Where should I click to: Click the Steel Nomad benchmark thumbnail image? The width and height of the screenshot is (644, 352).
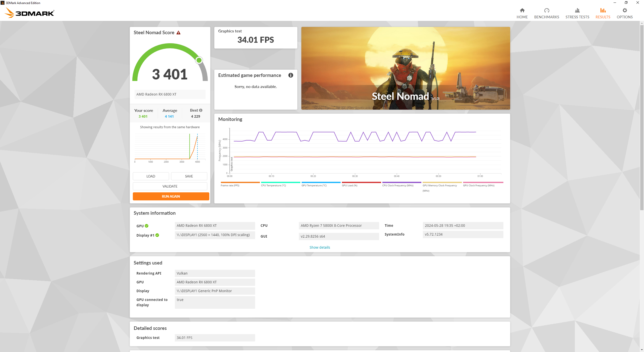coord(406,68)
